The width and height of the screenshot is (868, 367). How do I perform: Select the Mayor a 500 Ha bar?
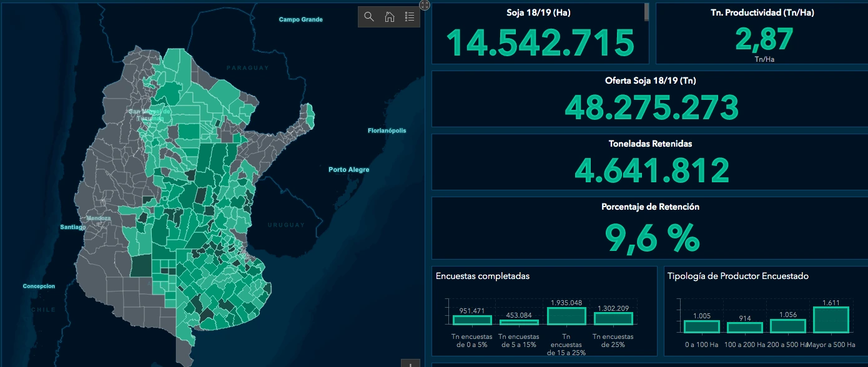click(x=831, y=320)
